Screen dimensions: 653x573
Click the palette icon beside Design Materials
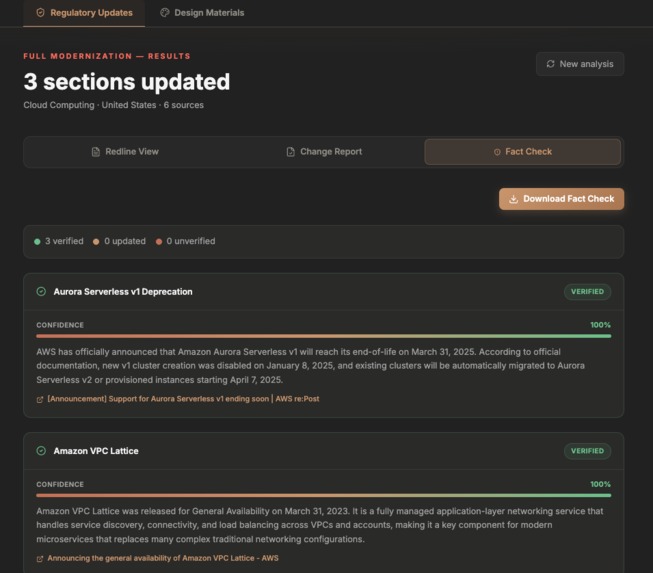coord(164,13)
